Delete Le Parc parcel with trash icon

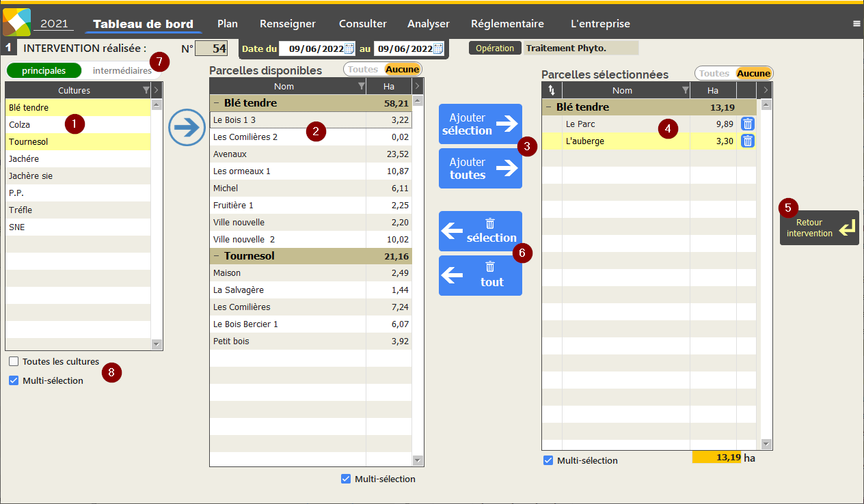(x=748, y=124)
